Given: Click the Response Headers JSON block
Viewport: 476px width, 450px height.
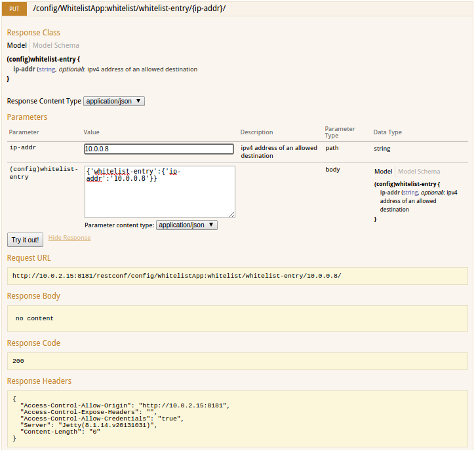Looking at the screenshot, I should click(x=237, y=419).
